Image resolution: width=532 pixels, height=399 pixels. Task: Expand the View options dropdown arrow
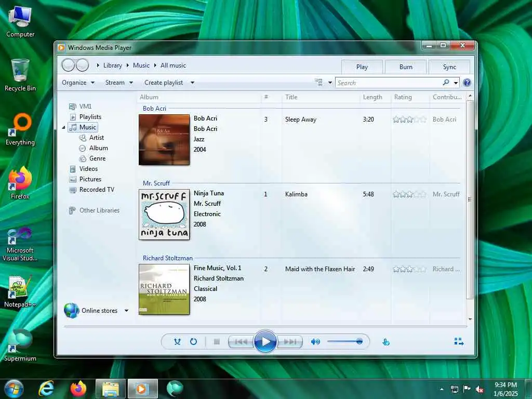pyautogui.click(x=330, y=83)
